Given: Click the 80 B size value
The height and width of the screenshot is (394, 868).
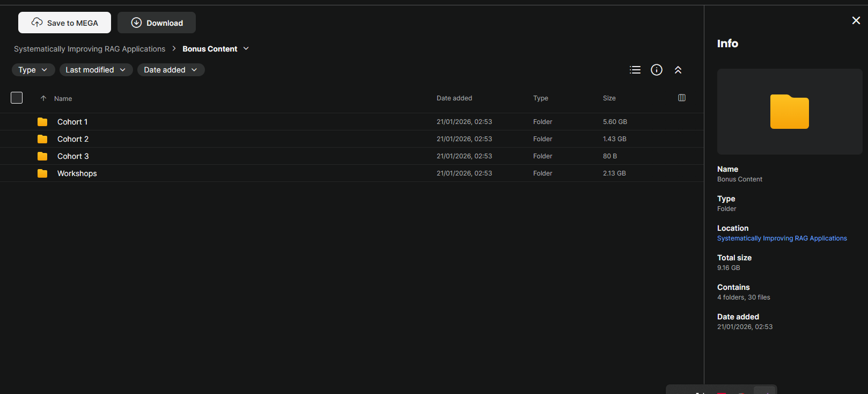Looking at the screenshot, I should point(610,156).
